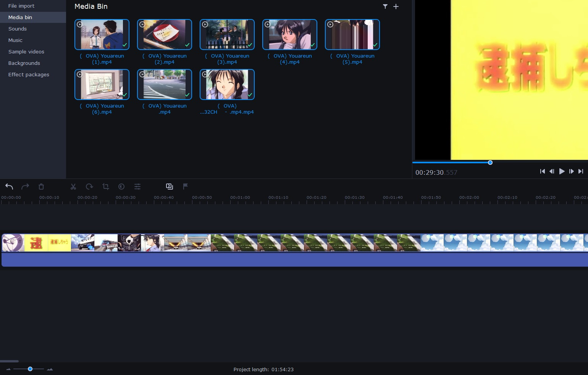The image size is (588, 375).
Task: Open Effect packages section
Action: [33, 74]
